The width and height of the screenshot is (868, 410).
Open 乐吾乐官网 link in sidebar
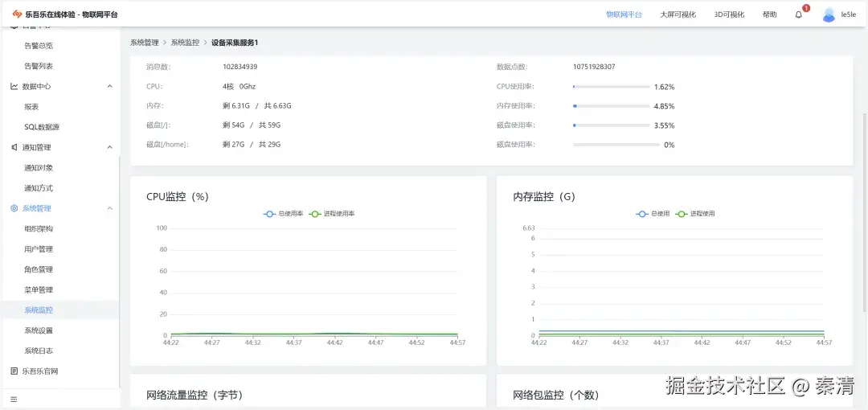point(40,371)
